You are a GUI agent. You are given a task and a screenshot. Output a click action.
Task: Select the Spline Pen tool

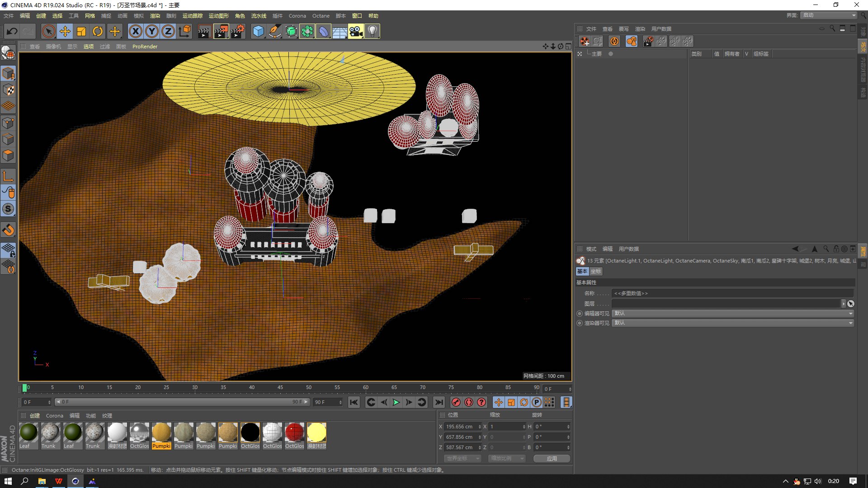tap(274, 31)
